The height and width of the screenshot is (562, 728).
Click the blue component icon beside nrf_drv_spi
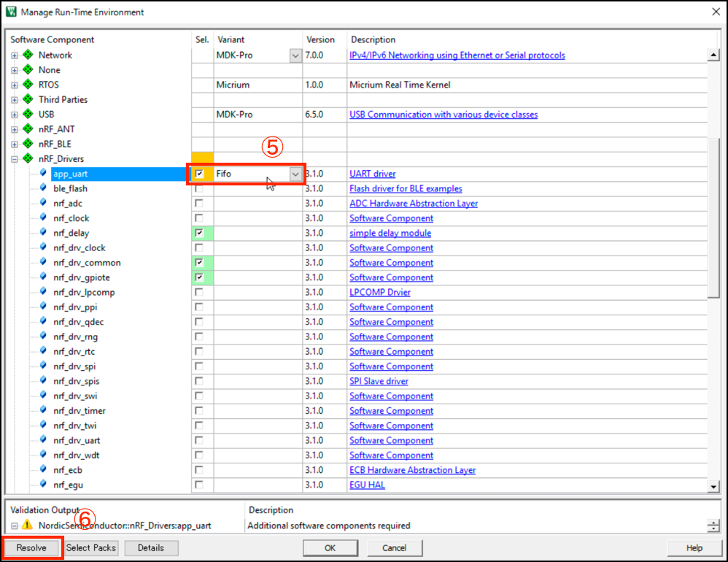43,366
